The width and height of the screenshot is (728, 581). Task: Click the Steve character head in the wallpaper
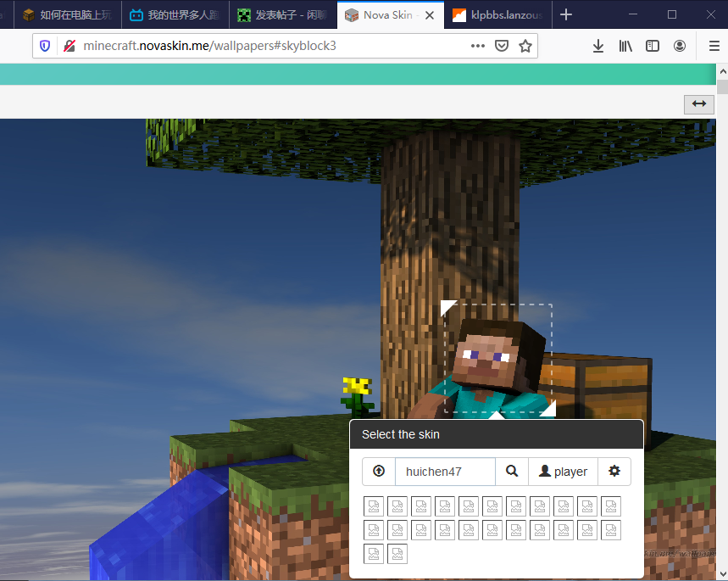coord(499,358)
